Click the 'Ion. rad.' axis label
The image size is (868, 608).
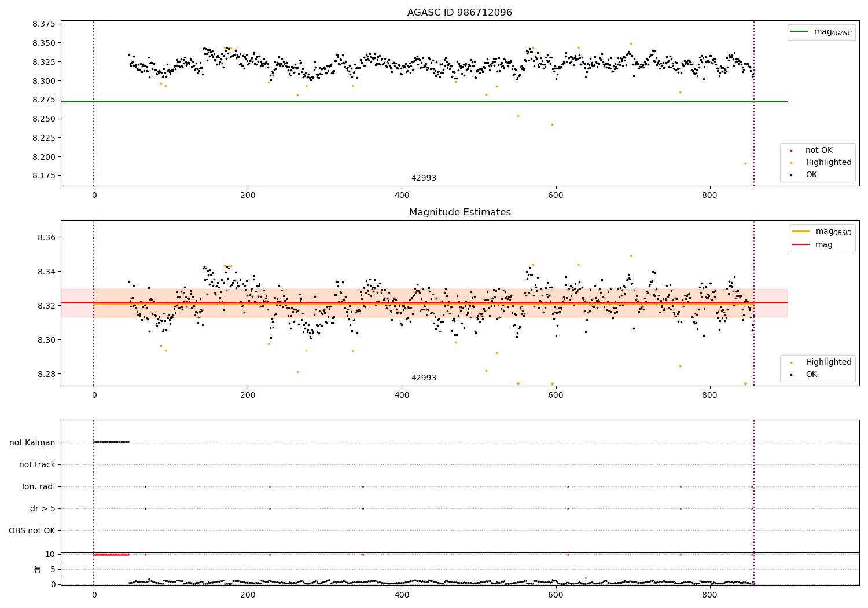coord(39,486)
